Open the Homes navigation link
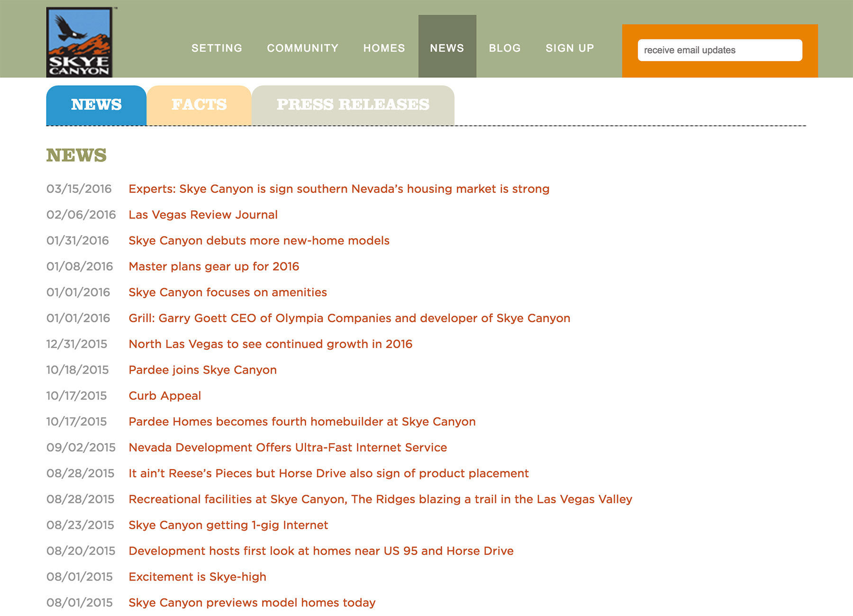Screen dimensions: 853x616 coord(384,48)
